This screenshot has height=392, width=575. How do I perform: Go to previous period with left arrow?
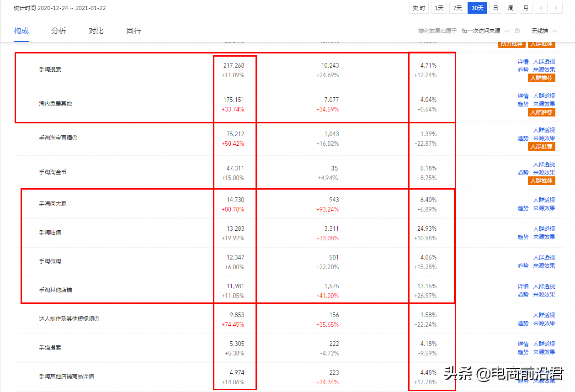[x=541, y=8]
